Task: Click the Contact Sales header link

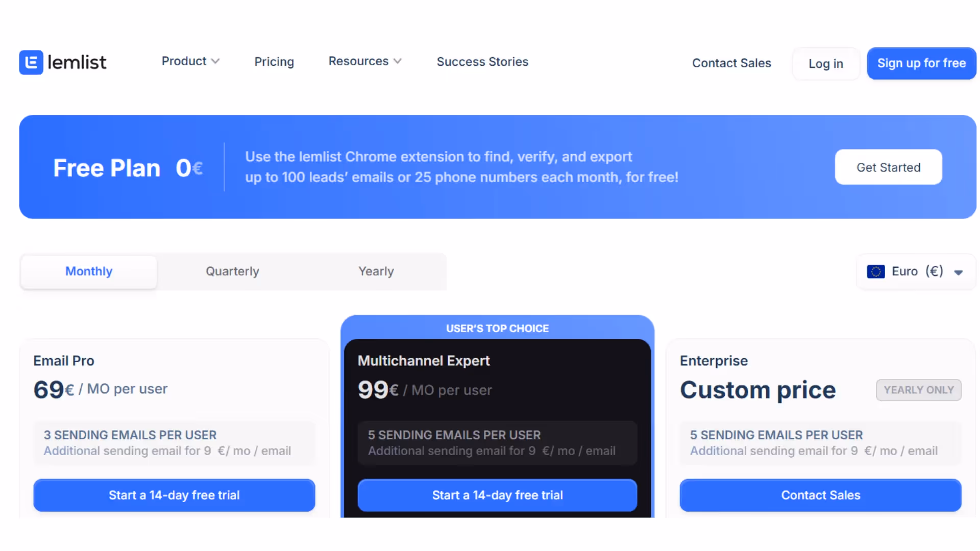Action: click(731, 63)
